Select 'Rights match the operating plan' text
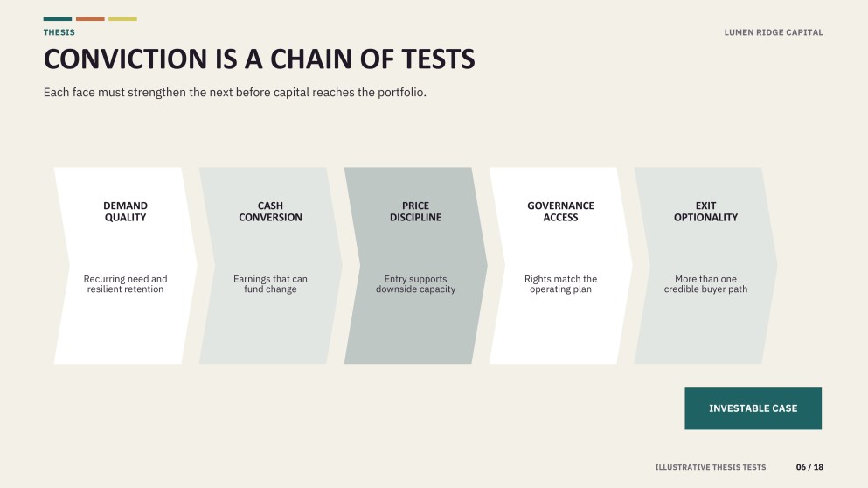 click(561, 284)
